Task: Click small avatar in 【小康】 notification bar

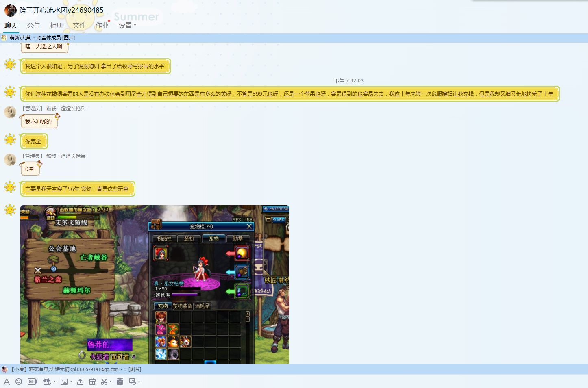Action: point(4,369)
